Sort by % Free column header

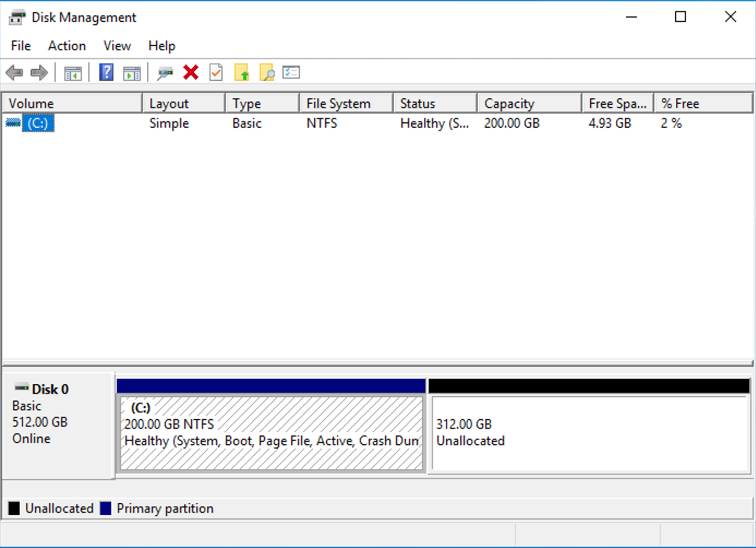click(704, 103)
